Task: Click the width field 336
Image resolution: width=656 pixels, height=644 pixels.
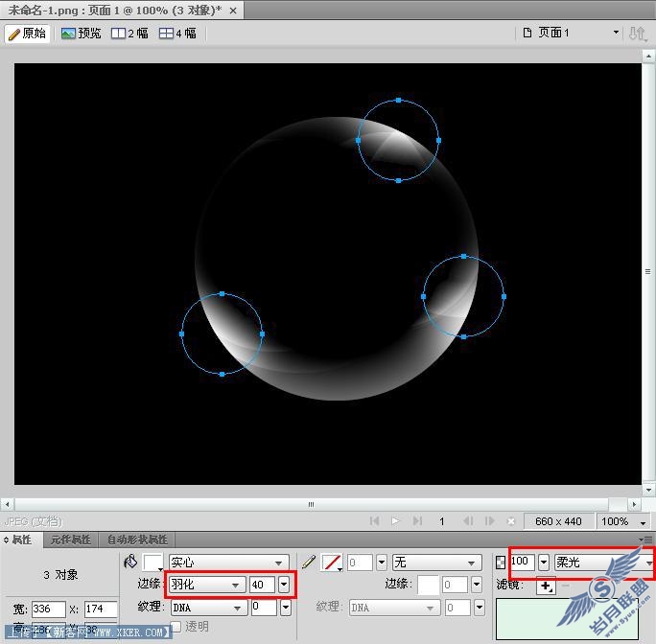Action: (x=49, y=609)
